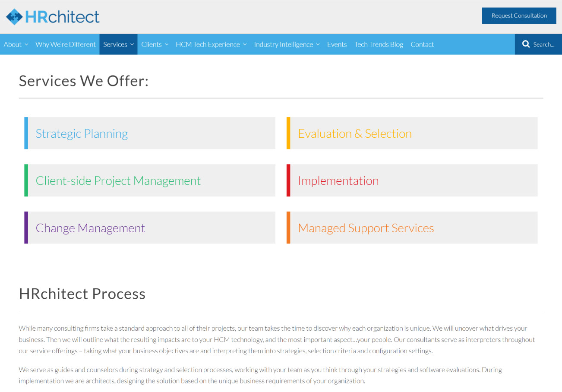Viewport: 562px width, 392px height.
Task: Click the search magnifier icon
Action: 526,44
